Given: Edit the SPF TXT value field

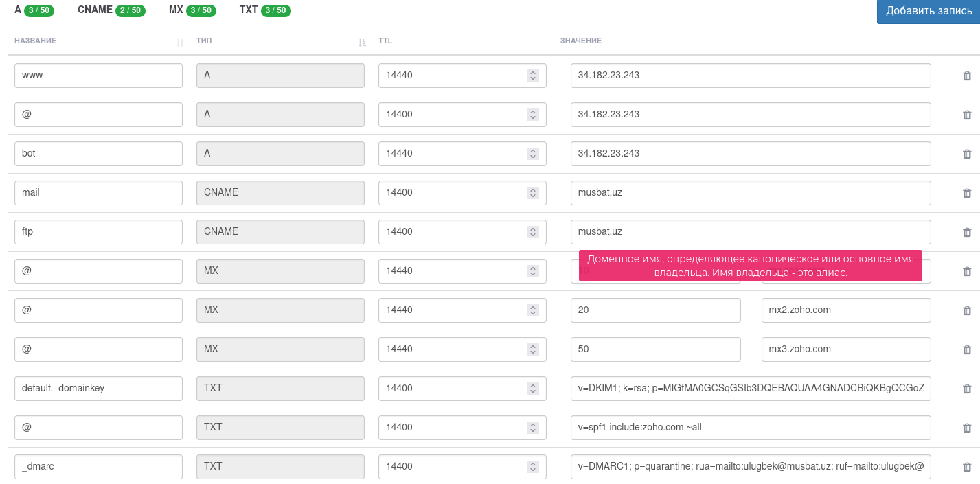Looking at the screenshot, I should pos(750,428).
